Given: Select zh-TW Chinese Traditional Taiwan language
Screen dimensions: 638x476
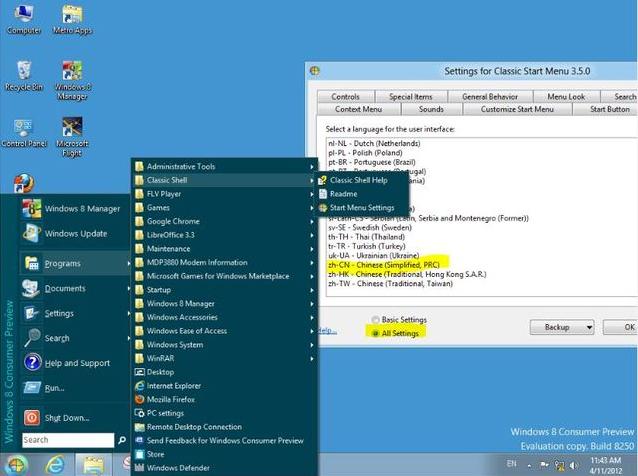Looking at the screenshot, I should [390, 284].
